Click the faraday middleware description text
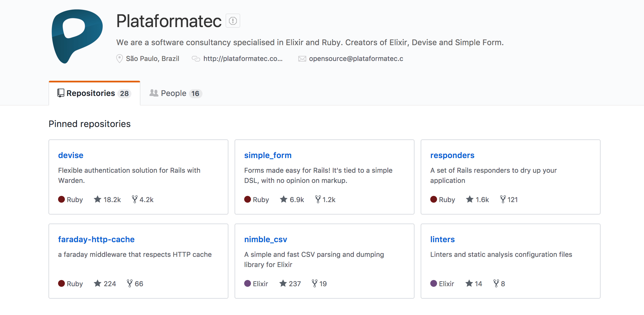The image size is (644, 315). (135, 255)
